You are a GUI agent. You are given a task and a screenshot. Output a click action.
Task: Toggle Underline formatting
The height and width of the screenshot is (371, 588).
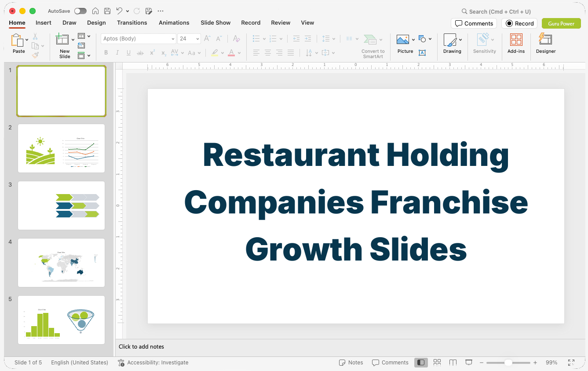tap(128, 53)
